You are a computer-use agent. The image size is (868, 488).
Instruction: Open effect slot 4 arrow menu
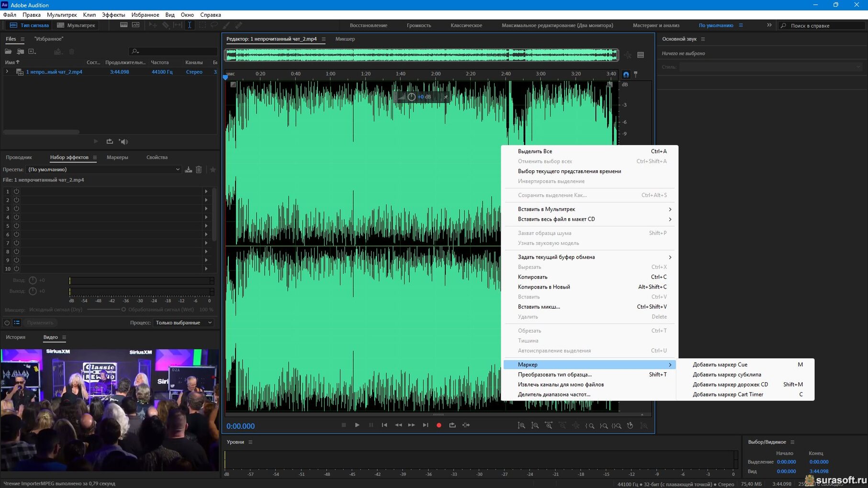click(206, 217)
